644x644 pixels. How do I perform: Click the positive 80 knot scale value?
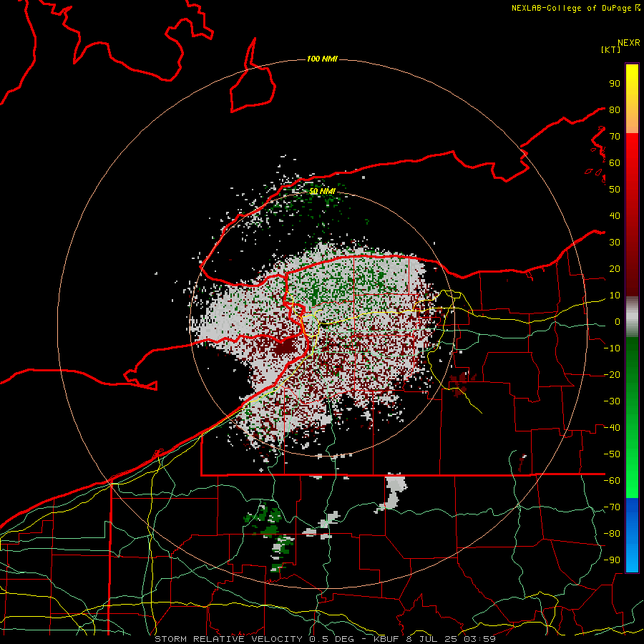[615, 109]
